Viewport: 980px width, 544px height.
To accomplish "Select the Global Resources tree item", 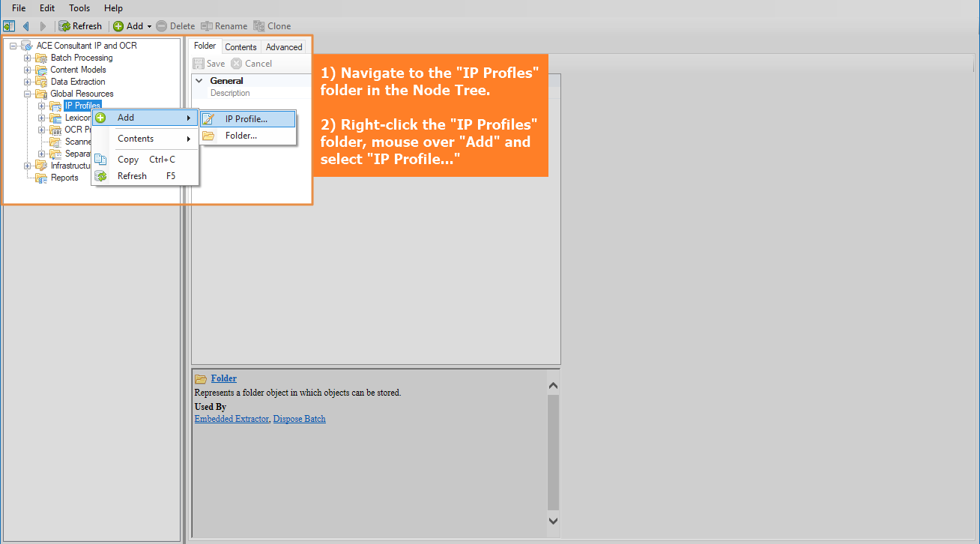I will point(82,94).
